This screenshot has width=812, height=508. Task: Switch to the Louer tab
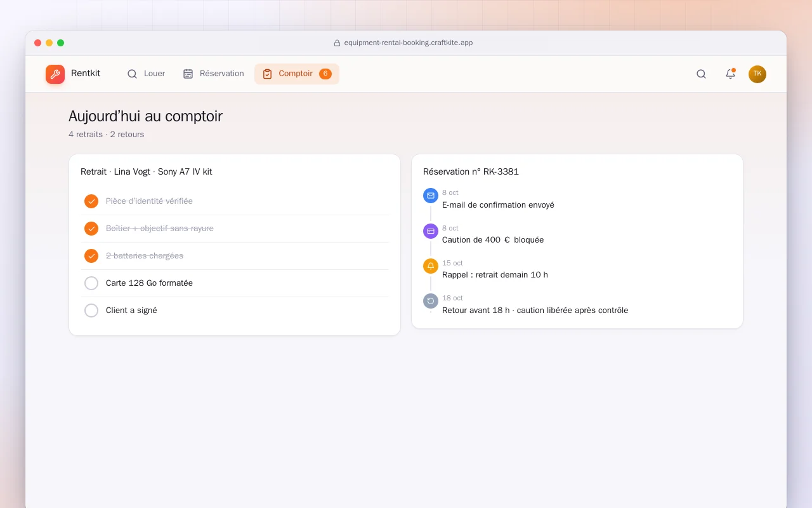146,74
